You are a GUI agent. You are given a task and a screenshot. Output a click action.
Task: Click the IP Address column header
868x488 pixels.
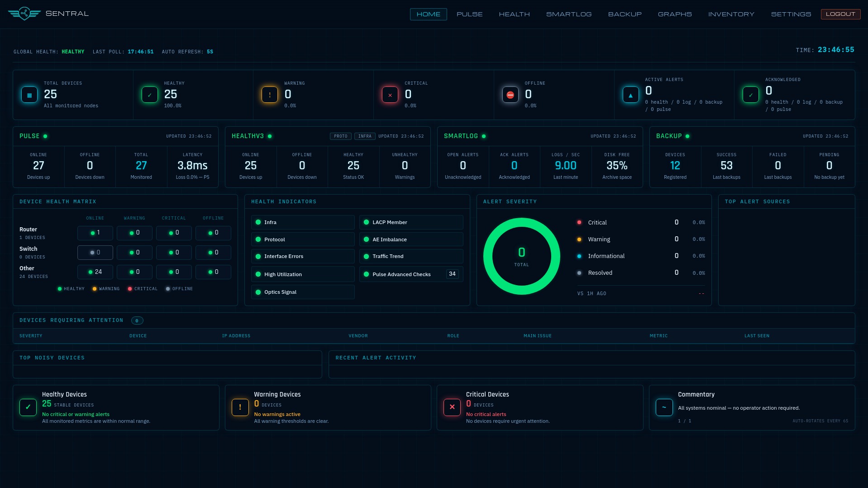pyautogui.click(x=236, y=336)
